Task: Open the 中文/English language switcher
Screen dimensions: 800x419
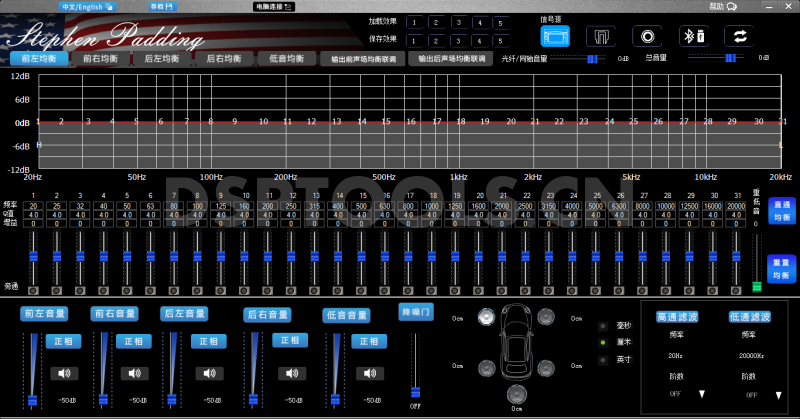Action: 87,6
